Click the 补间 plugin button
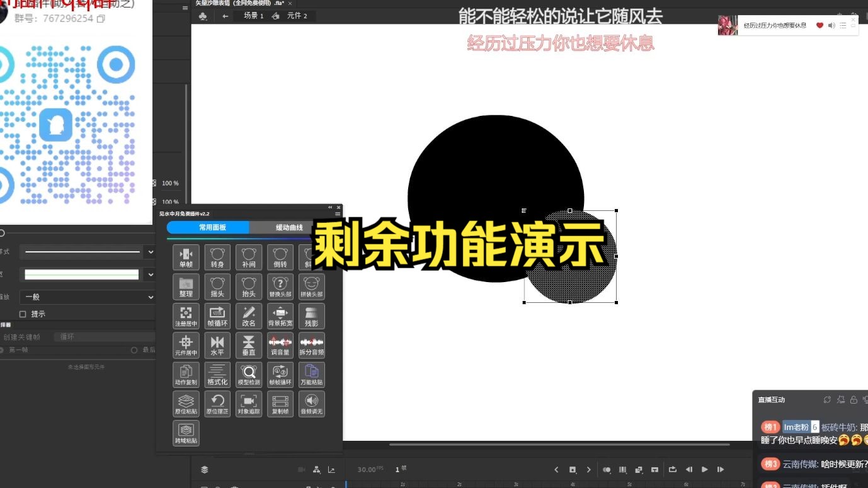Viewport: 868px width, 488px height. tap(249, 258)
